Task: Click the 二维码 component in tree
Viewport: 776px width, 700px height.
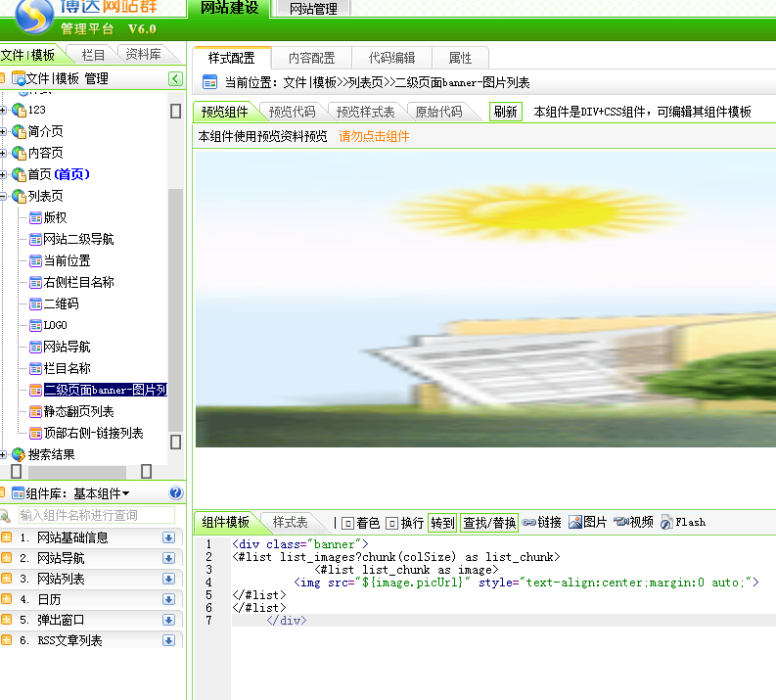Action: [61, 303]
